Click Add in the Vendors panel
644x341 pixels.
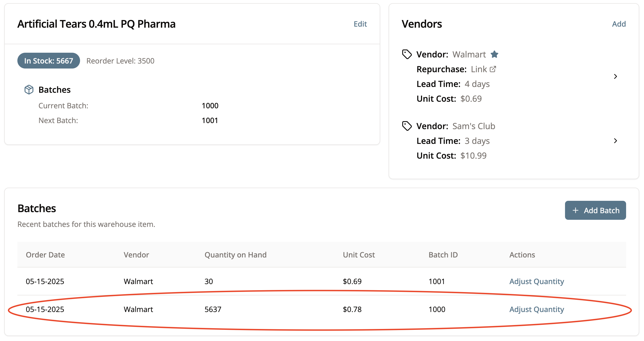(618, 24)
